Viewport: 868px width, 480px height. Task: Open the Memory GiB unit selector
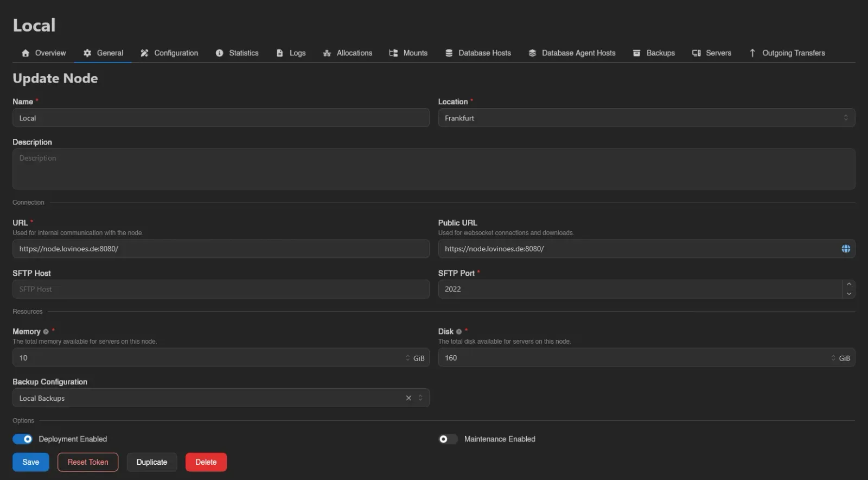(x=415, y=358)
